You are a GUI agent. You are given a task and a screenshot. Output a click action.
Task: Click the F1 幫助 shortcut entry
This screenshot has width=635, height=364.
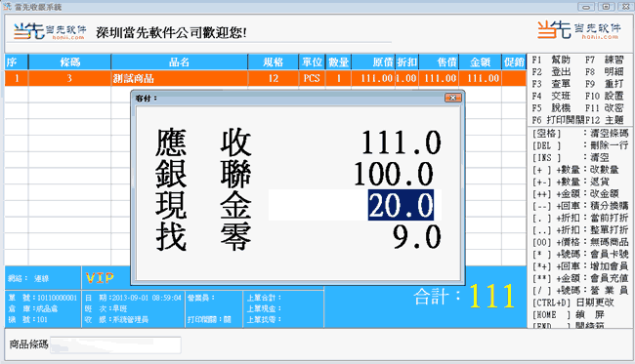pos(551,60)
